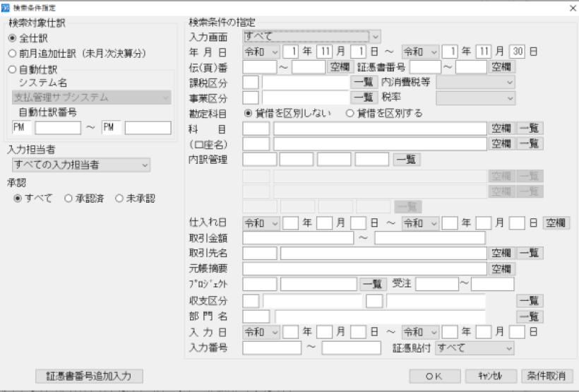Click the 取引先名 code field

[x=260, y=253]
